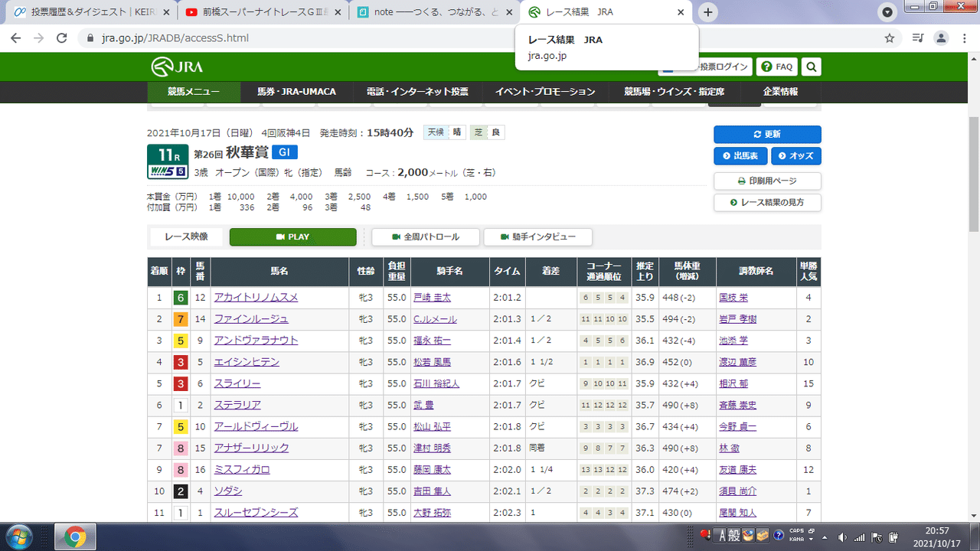Viewport: 980px width, 551px height.
Task: Close the YouTube 前橋スーパーナイトレース tab
Action: 338,12
